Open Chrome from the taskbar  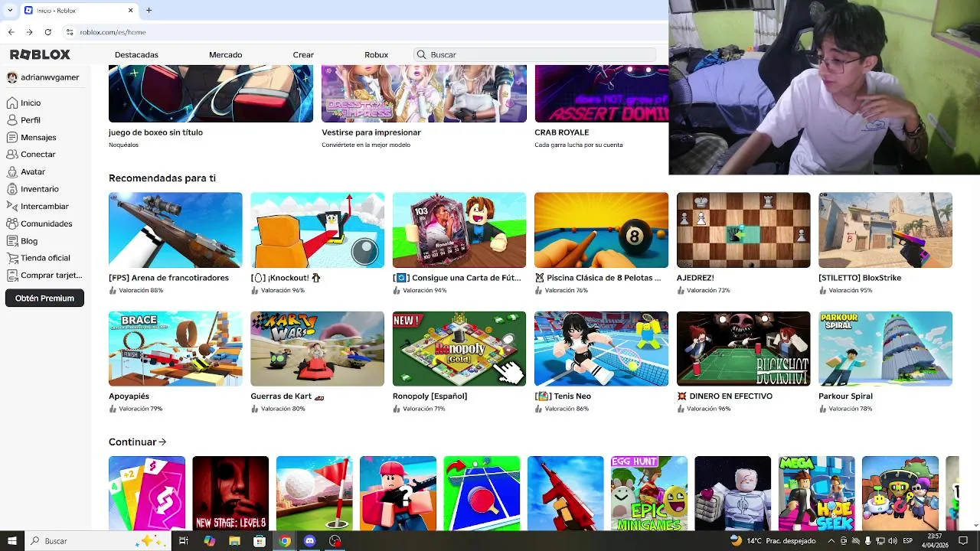pos(285,540)
